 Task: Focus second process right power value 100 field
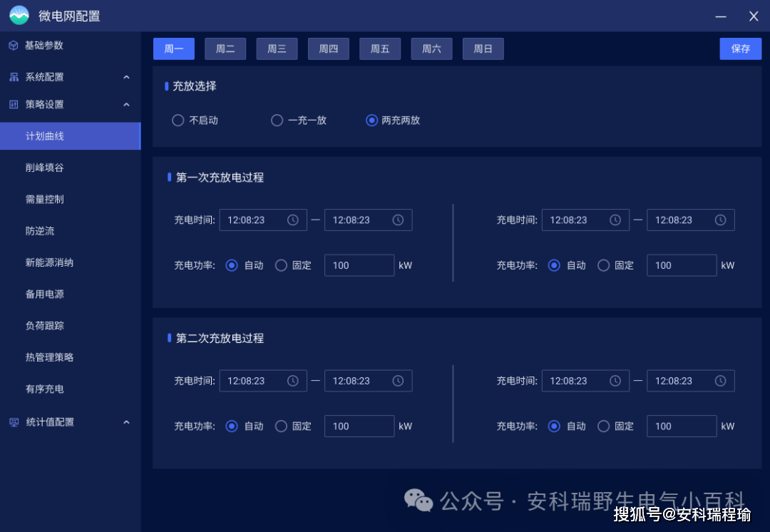click(682, 426)
